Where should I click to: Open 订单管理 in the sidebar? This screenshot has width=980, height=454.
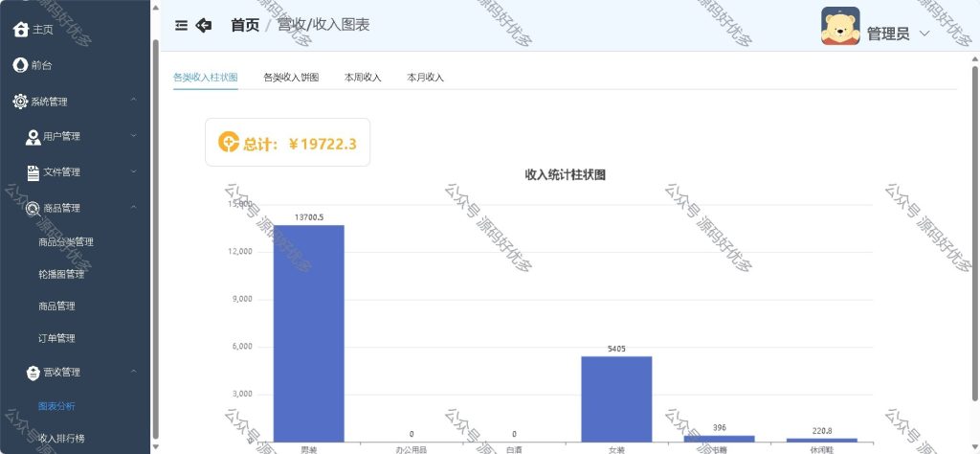click(56, 338)
